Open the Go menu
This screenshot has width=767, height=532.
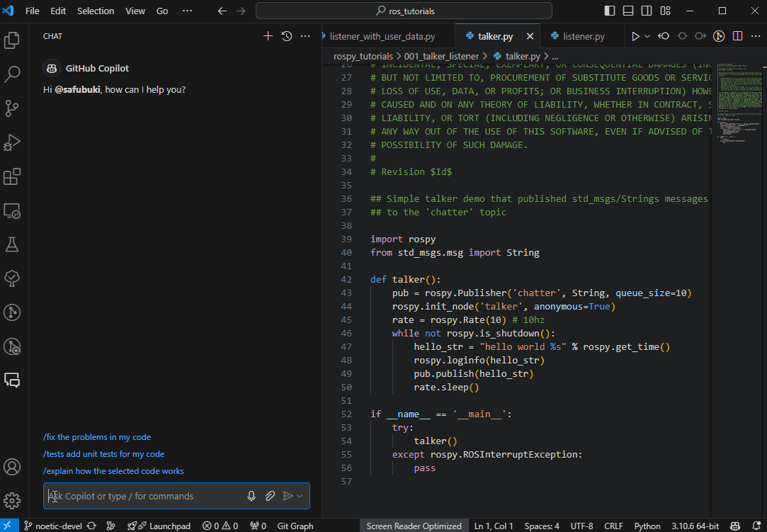162,11
